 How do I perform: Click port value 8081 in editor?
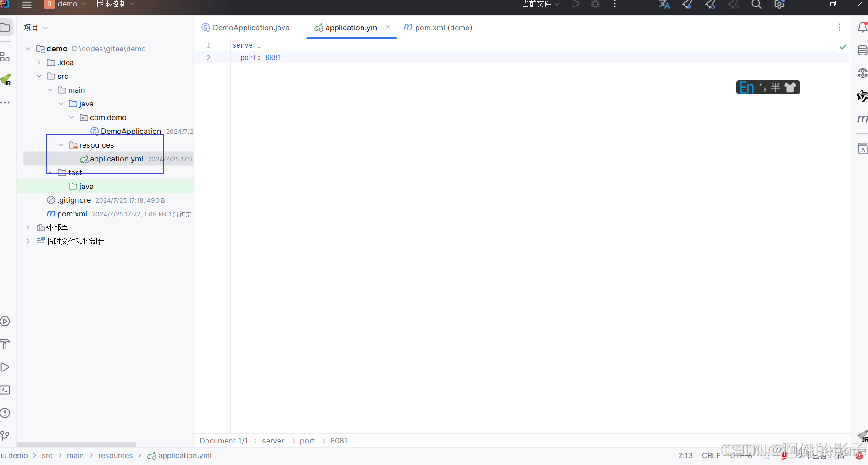(273, 57)
